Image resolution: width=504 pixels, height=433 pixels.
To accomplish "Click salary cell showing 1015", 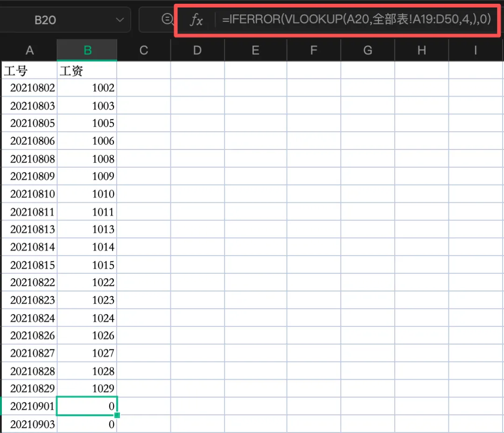I will click(x=87, y=265).
